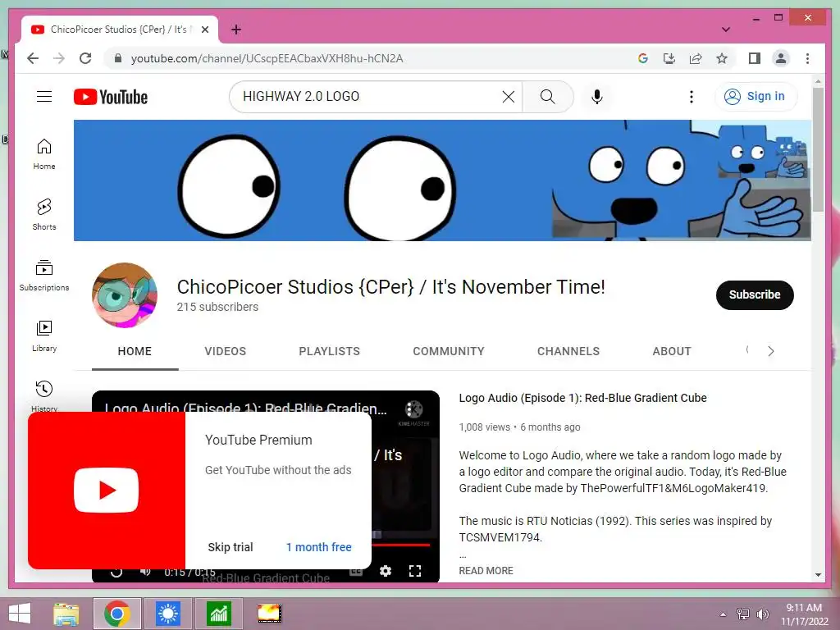The image size is (840, 630).
Task: Click the page vertical scrollbar thumb
Action: tap(818, 150)
